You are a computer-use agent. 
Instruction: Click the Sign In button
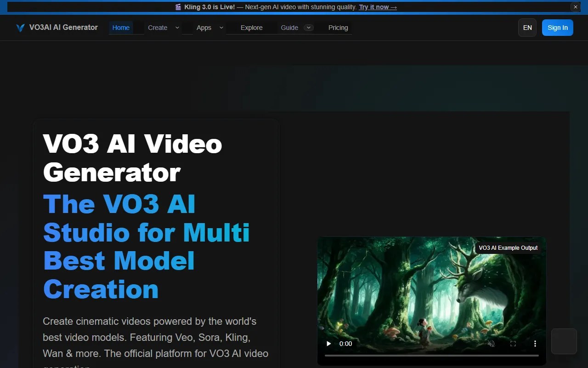[557, 28]
